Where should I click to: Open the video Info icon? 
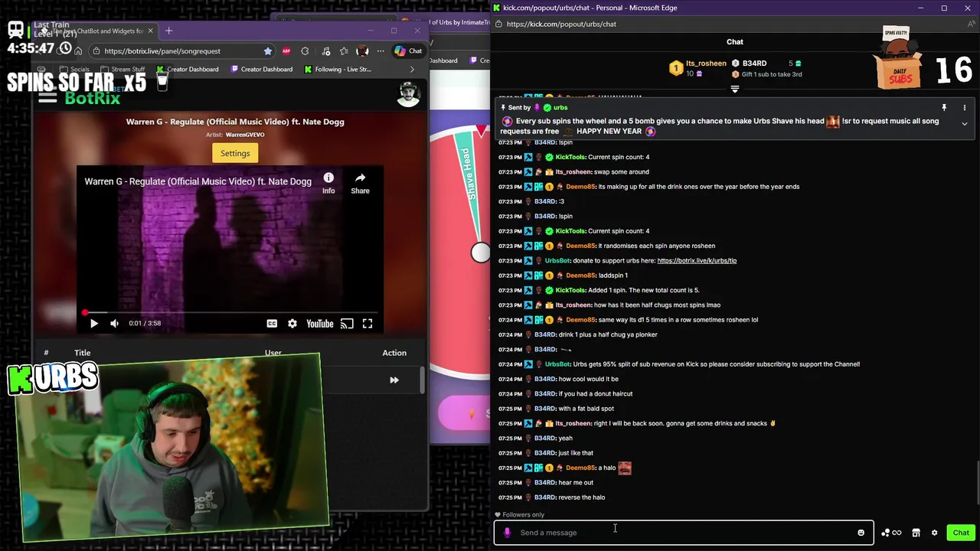[328, 183]
